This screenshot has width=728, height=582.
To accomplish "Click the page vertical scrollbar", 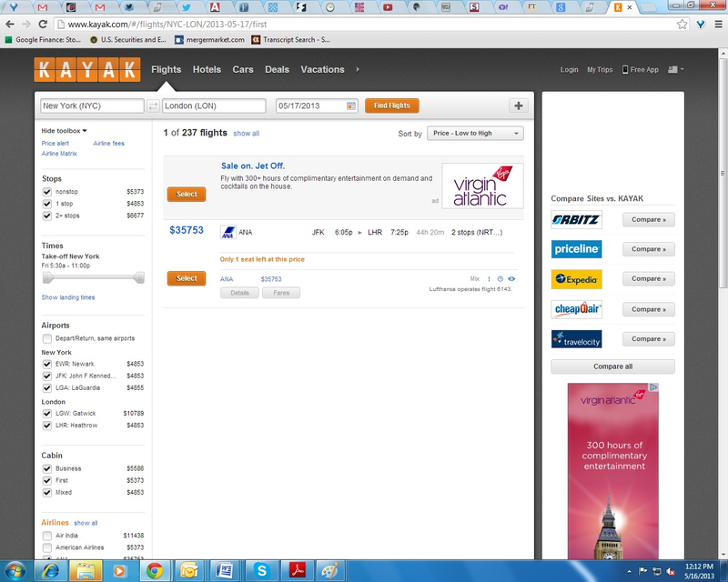I will [x=723, y=174].
